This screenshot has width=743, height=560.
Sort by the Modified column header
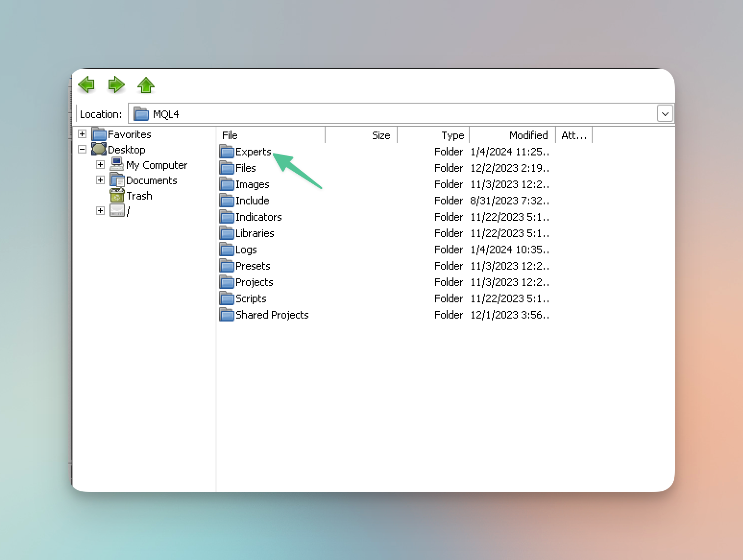tap(512, 135)
